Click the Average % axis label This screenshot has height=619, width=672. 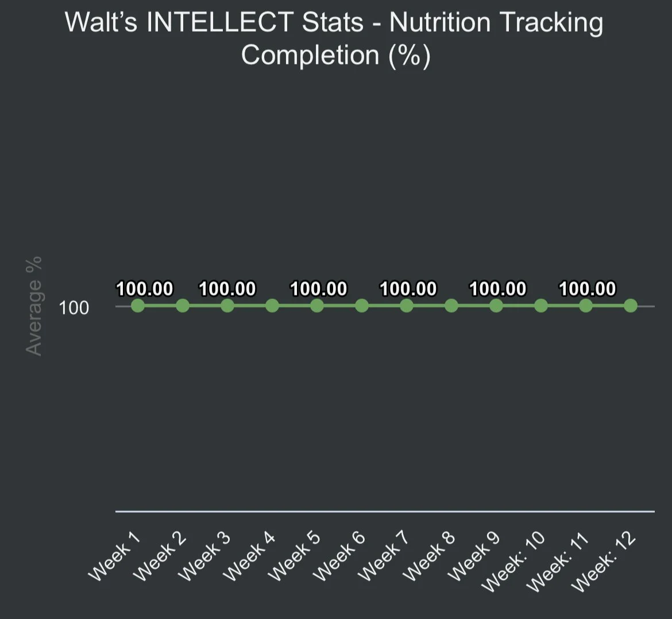click(33, 306)
